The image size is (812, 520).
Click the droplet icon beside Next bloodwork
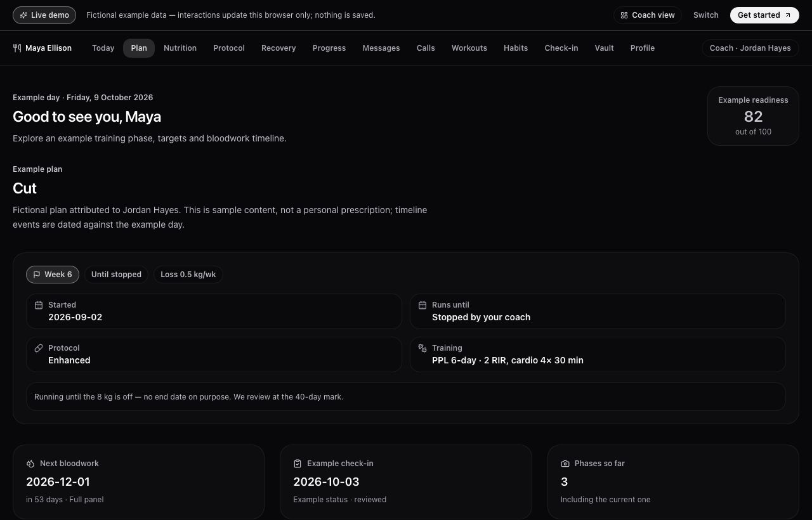click(x=30, y=464)
